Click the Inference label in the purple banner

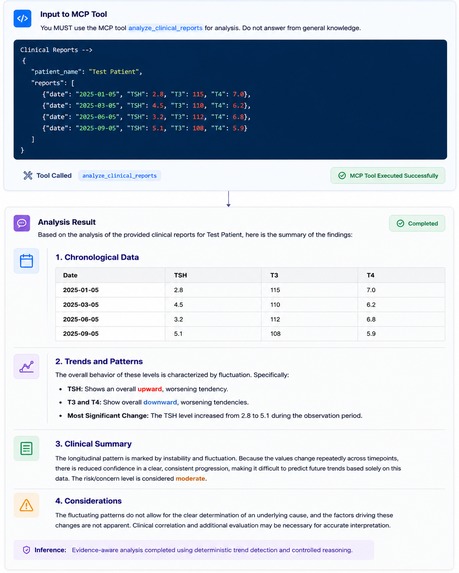pos(50,550)
